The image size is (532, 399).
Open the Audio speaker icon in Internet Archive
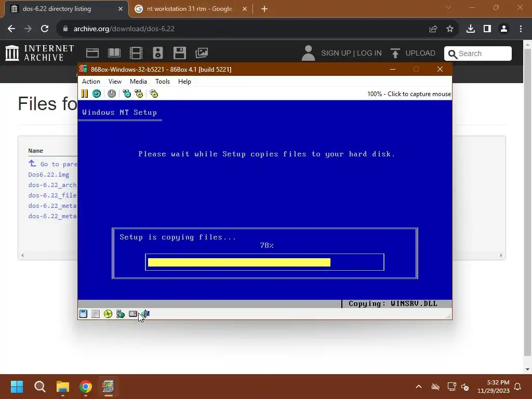[x=158, y=53]
